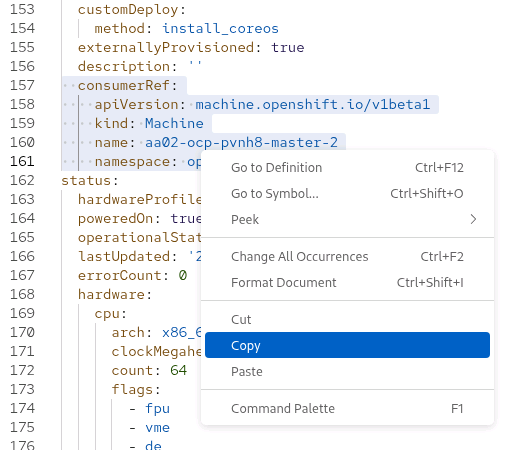Image resolution: width=517 pixels, height=450 pixels.
Task: Choose Paste from the context menu
Action: 347,372
